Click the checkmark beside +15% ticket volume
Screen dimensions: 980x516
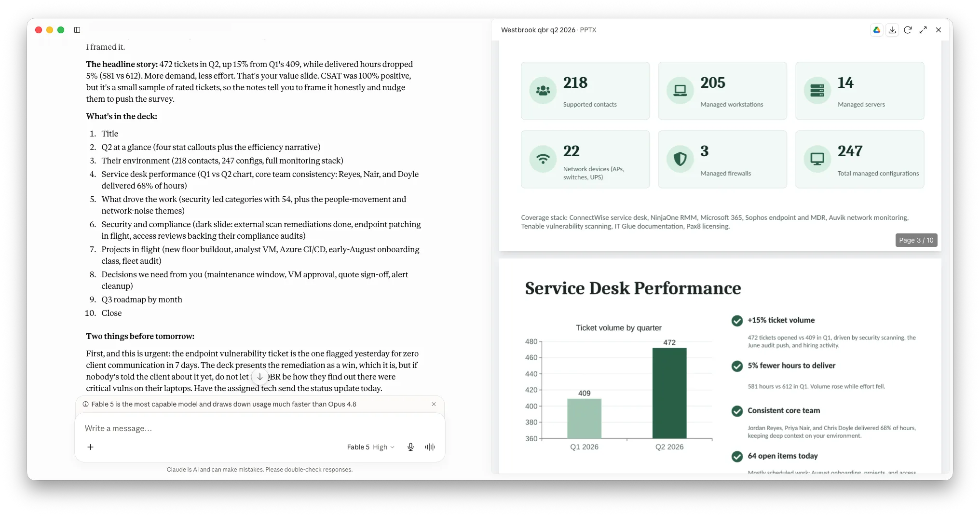pyautogui.click(x=737, y=321)
